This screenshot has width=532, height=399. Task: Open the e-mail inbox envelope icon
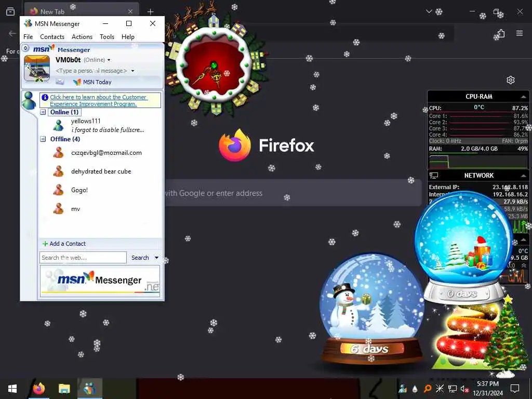[x=60, y=82]
